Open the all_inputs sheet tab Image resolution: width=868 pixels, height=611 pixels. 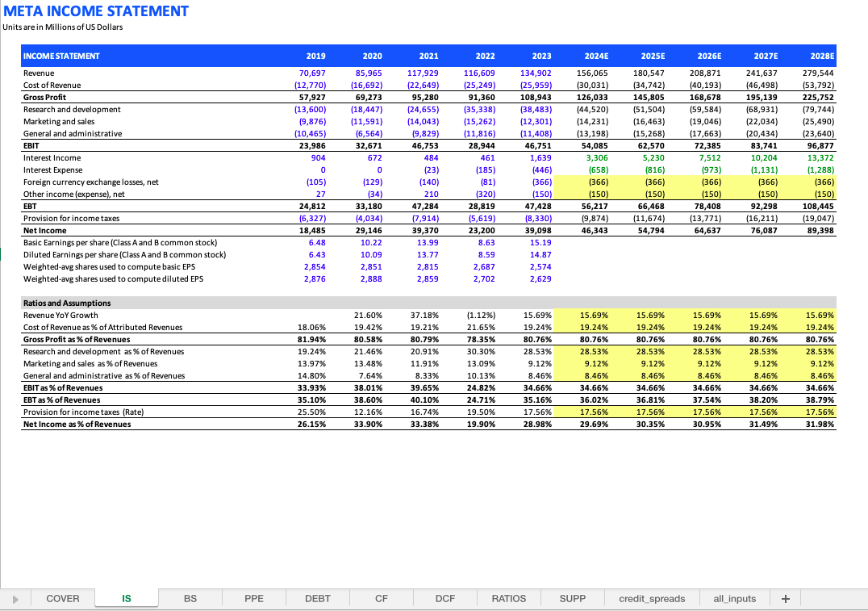[735, 598]
